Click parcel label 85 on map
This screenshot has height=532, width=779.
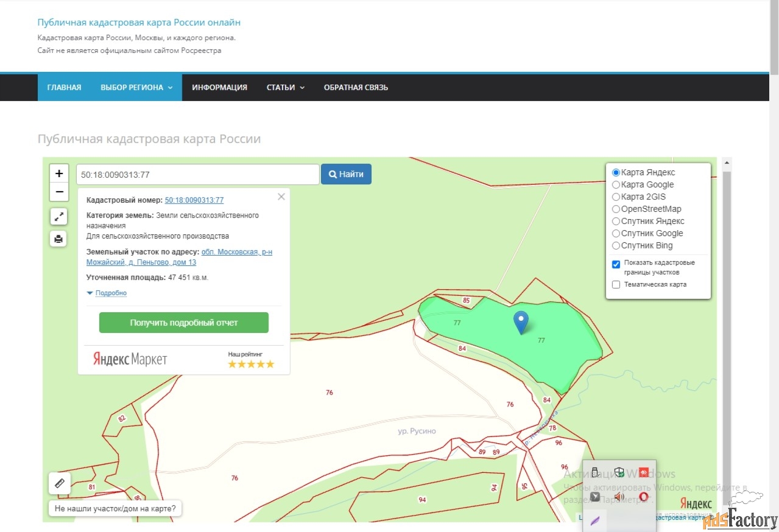tap(467, 300)
